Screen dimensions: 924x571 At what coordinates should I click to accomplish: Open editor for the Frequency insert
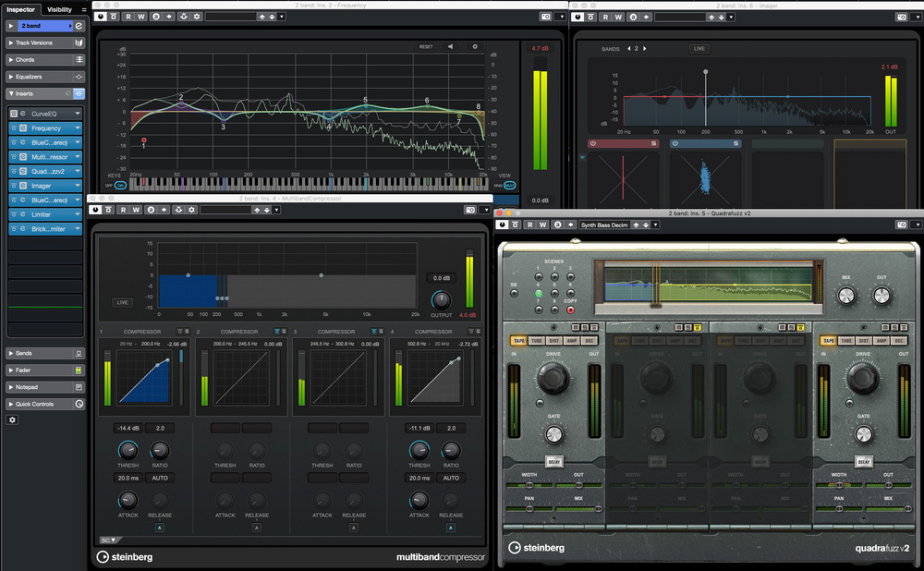point(23,128)
